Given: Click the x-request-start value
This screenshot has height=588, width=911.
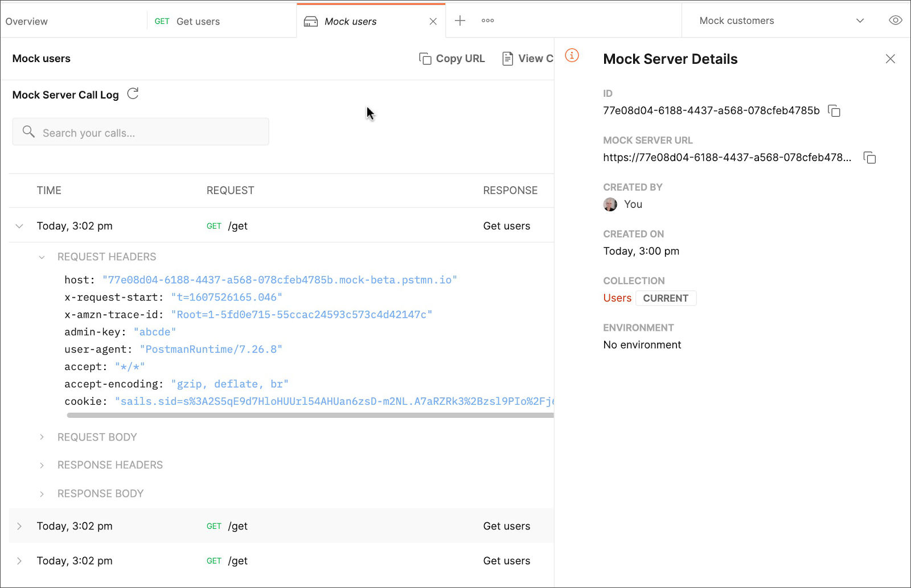Looking at the screenshot, I should click(x=227, y=297).
